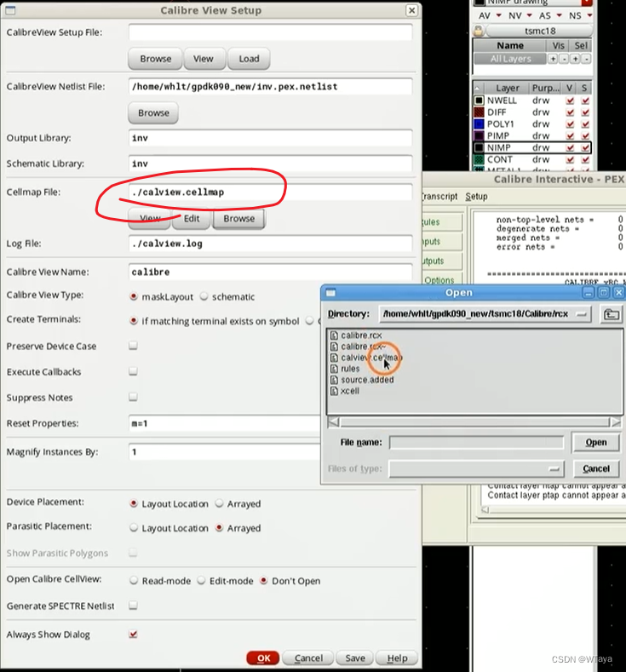This screenshot has width=626, height=672.
Task: Uncheck Always Show Dialog checkbox
Action: point(133,634)
